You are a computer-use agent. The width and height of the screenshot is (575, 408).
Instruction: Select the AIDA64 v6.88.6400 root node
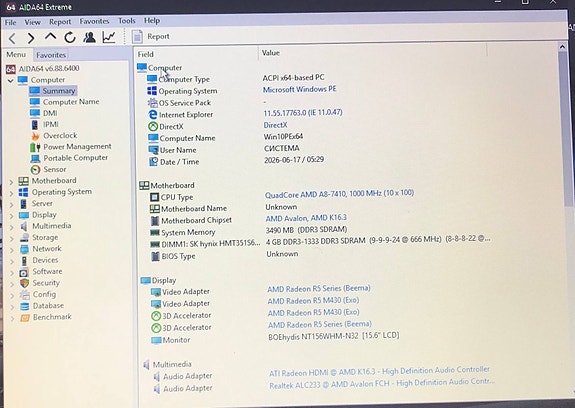pos(49,69)
